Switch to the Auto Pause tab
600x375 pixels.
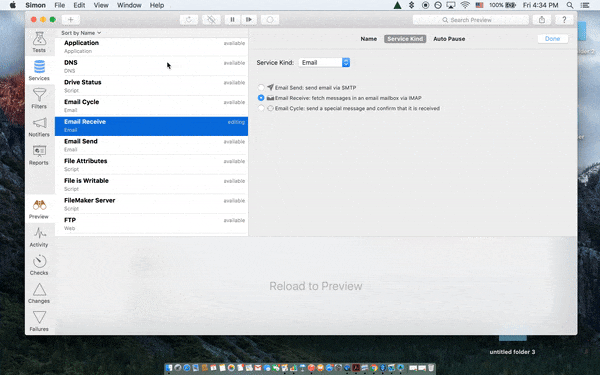449,39
